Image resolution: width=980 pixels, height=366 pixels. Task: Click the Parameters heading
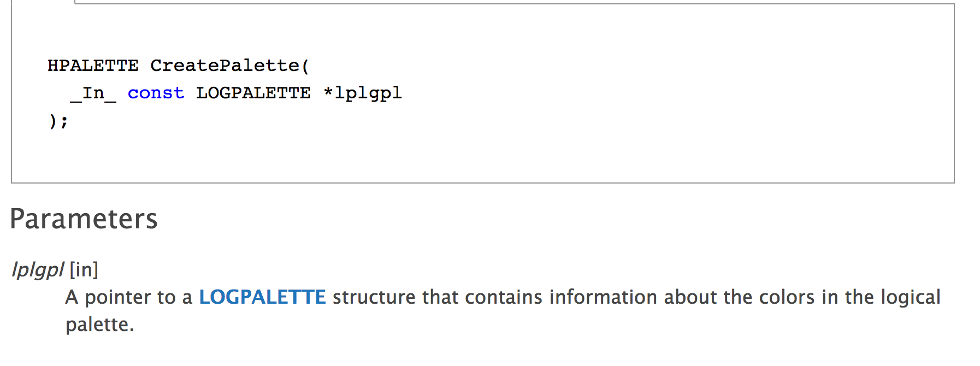[x=84, y=219]
